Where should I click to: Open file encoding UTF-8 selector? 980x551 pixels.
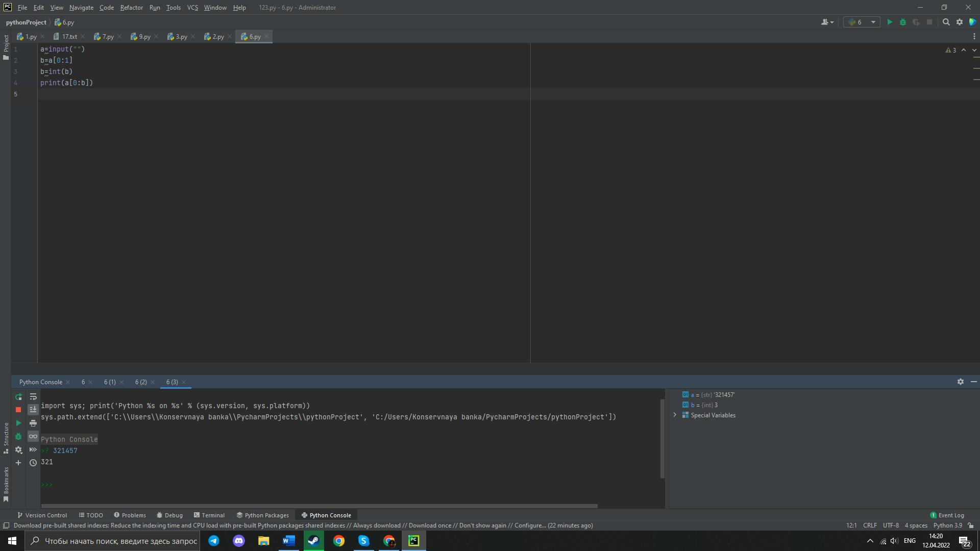click(x=891, y=525)
